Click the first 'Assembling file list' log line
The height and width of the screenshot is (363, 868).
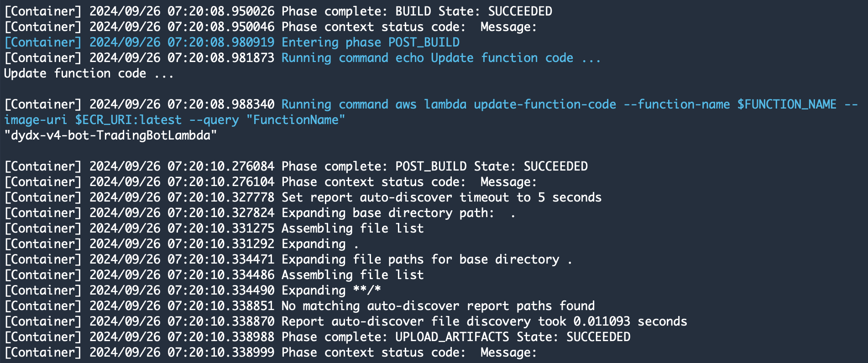tap(214, 228)
